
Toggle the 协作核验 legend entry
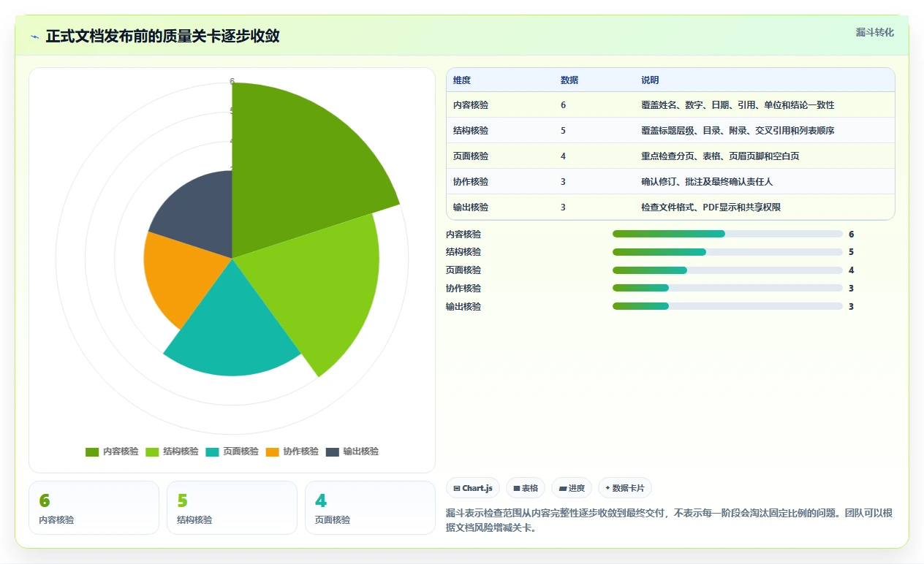coord(292,451)
